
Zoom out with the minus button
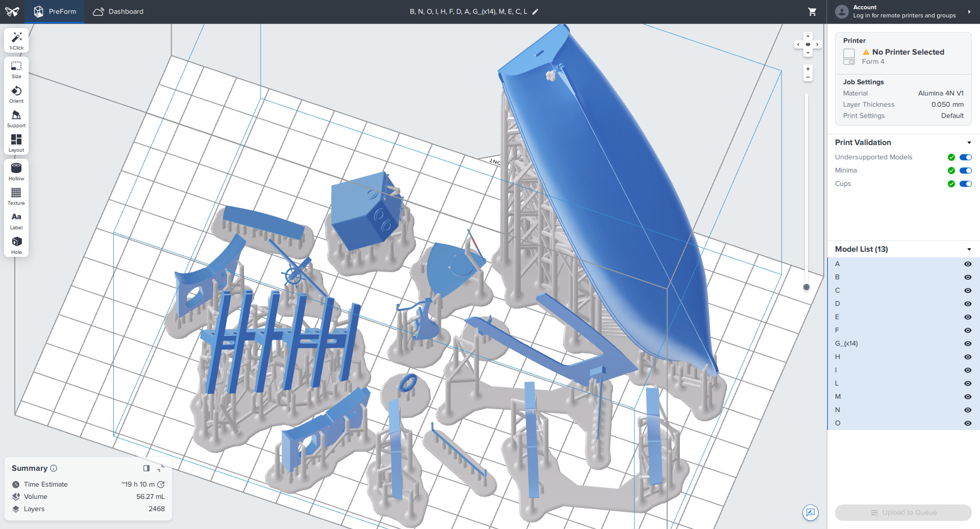coord(808,77)
